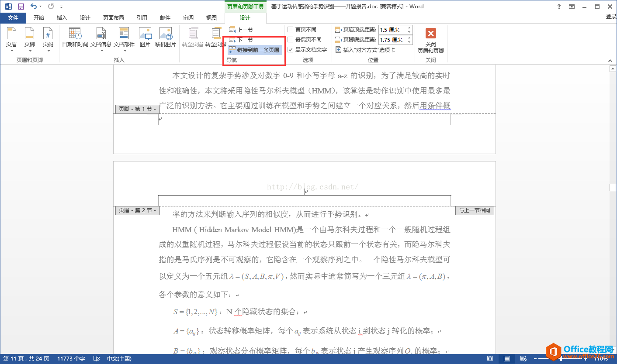Click 关闭页眉和页脚 red X button
The image size is (617, 364).
pos(431,40)
